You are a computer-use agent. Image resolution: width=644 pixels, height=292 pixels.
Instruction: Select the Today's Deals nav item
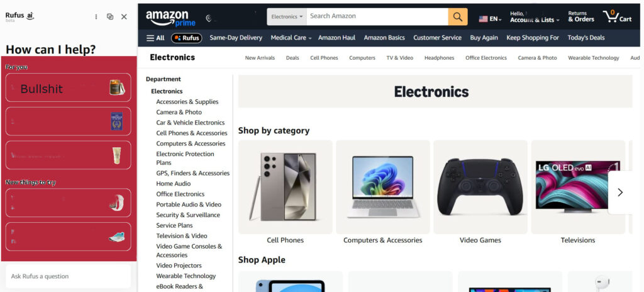[x=586, y=38]
